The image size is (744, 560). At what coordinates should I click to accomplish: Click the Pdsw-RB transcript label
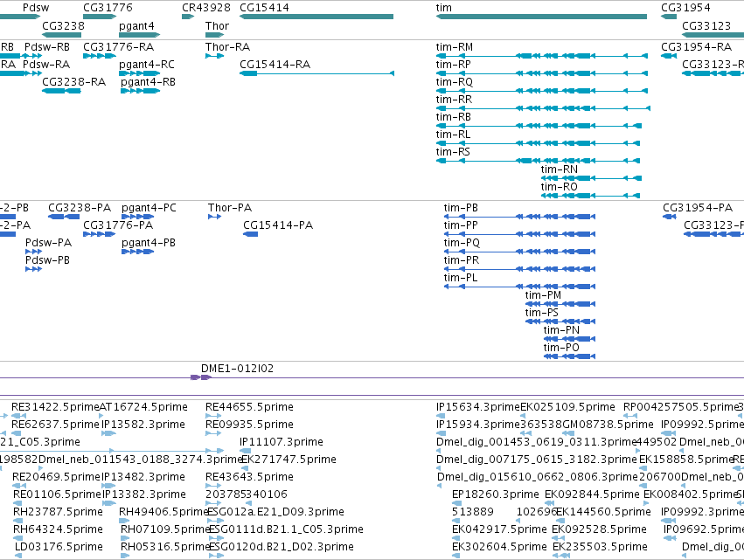(47, 47)
